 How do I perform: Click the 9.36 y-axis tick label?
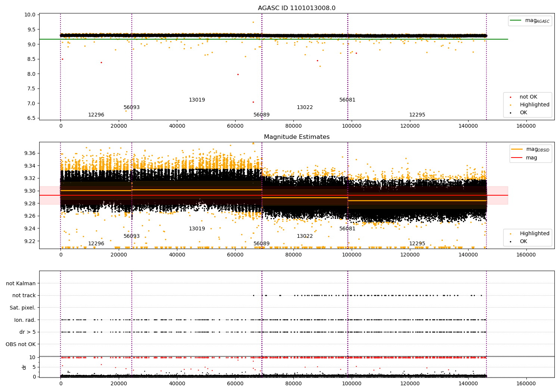(30, 153)
